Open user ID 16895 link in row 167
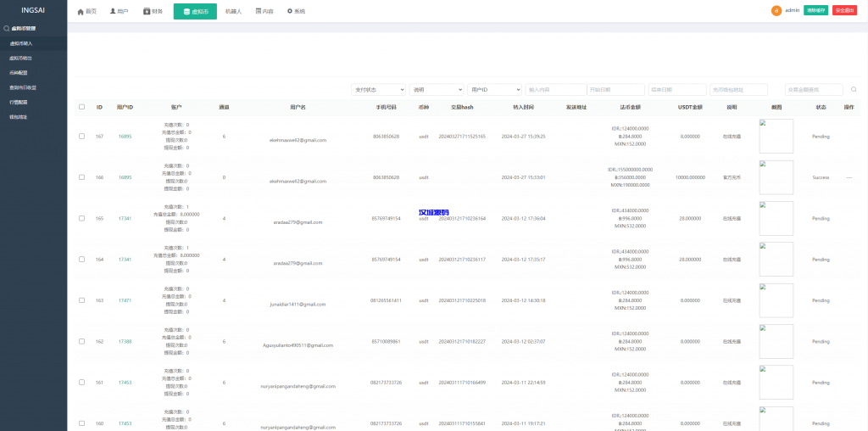The width and height of the screenshot is (868, 431). 125,136
